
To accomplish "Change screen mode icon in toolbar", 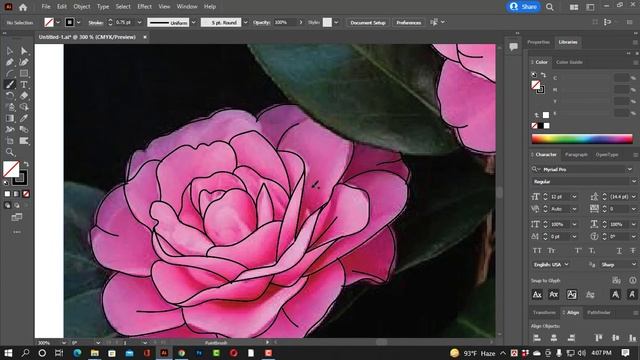I will point(17,217).
